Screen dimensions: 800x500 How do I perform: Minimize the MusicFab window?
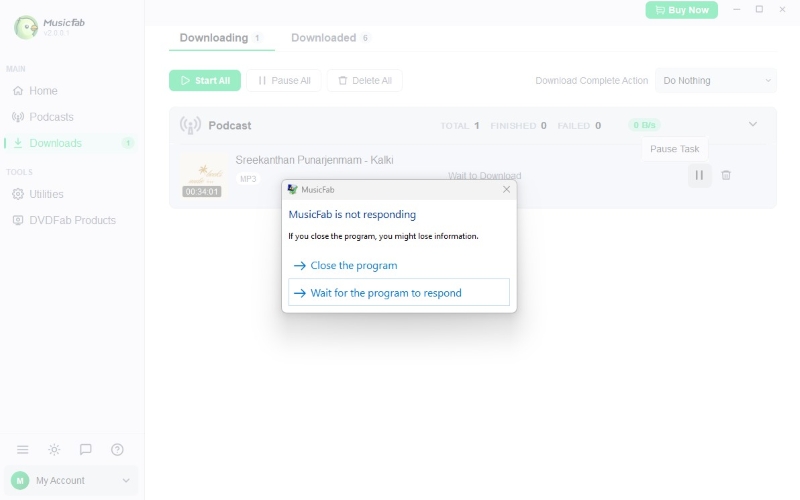[x=737, y=10]
